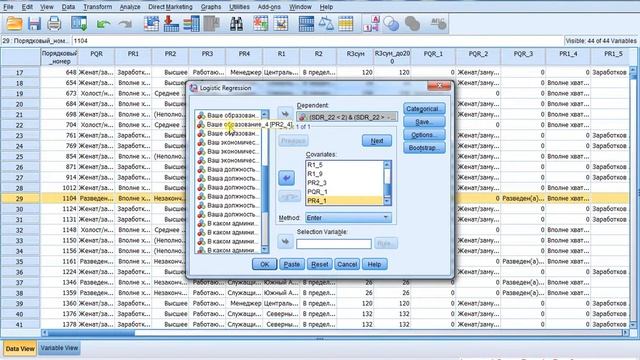Save the data file with floppy icon
The height and width of the screenshot is (360, 640).
point(34,24)
